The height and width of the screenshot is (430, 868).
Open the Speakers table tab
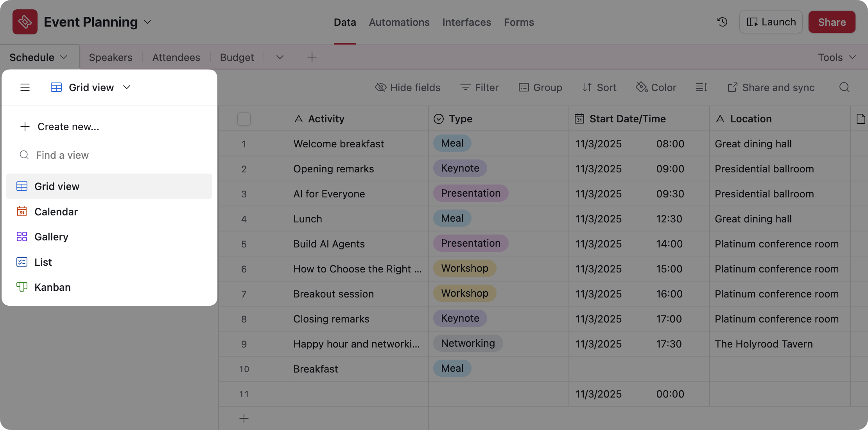click(x=111, y=57)
